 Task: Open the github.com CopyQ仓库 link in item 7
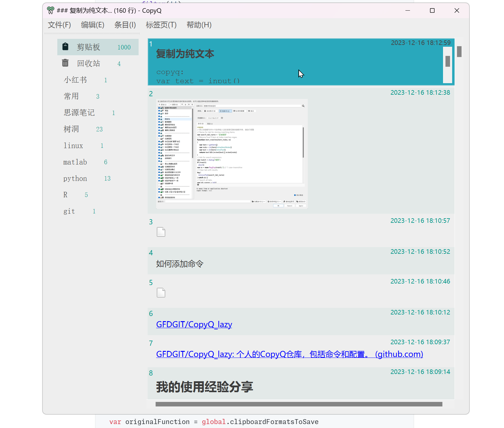pyautogui.click(x=290, y=354)
